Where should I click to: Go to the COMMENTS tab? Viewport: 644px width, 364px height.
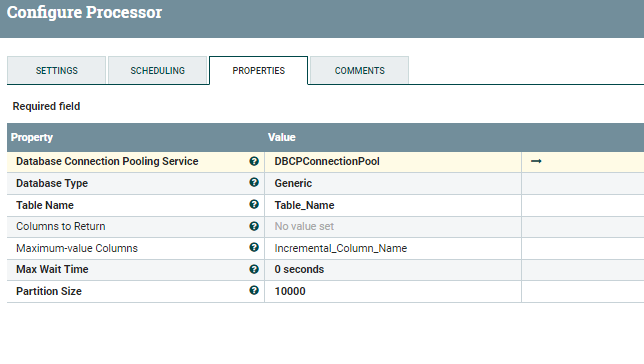[x=359, y=70]
